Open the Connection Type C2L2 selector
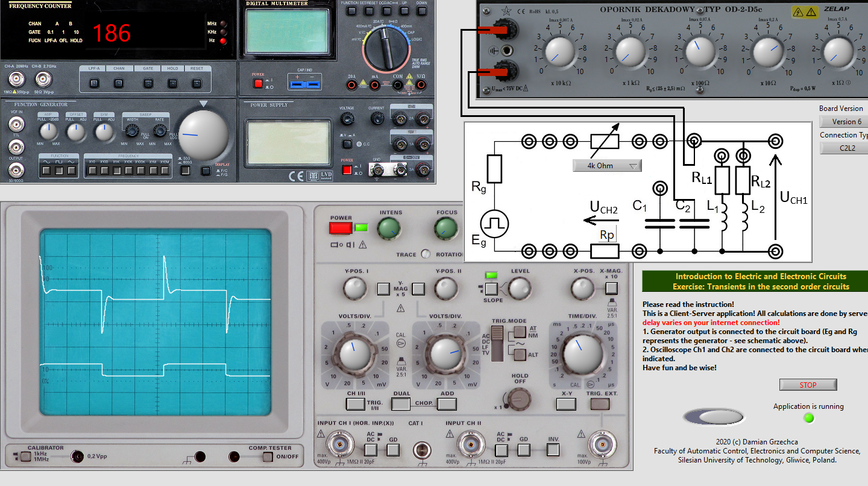 843,148
